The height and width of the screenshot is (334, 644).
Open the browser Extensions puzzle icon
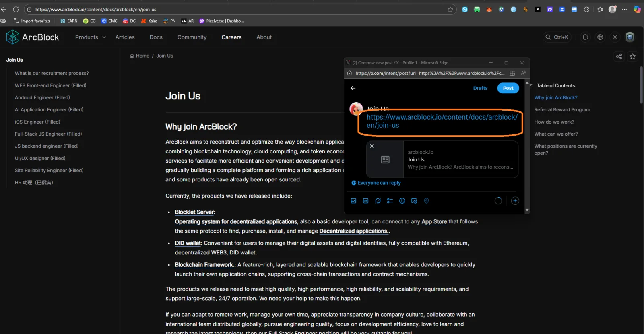(586, 9)
